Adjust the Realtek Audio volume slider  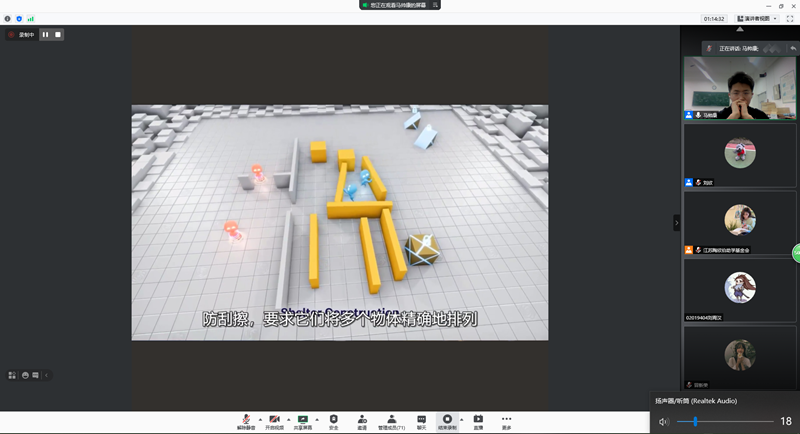pyautogui.click(x=694, y=422)
